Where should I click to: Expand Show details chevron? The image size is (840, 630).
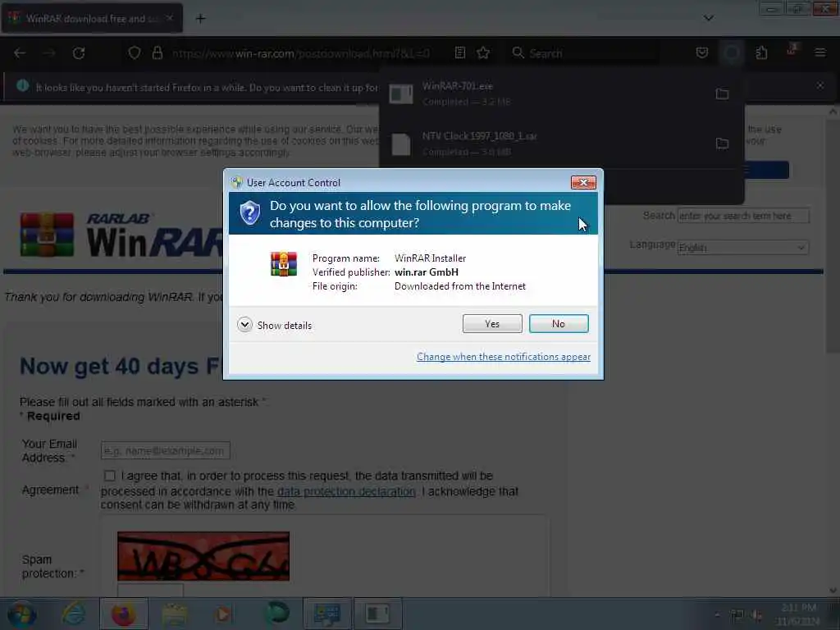(x=244, y=325)
